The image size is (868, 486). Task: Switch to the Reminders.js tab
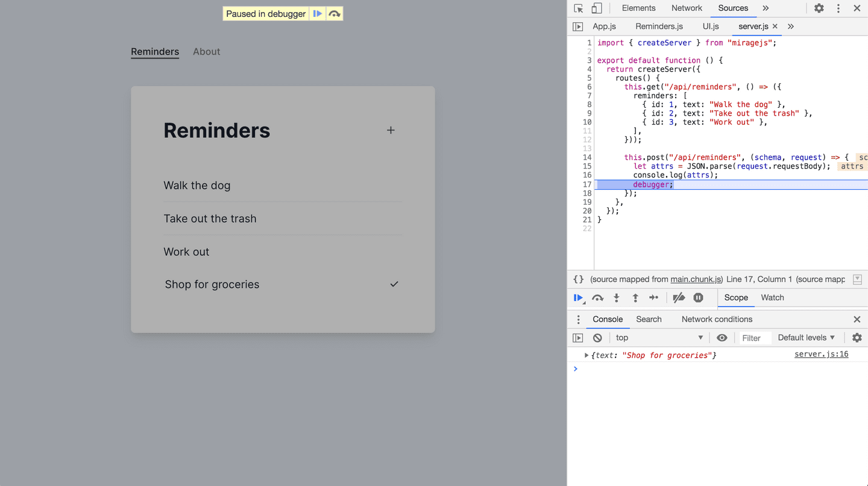(659, 26)
